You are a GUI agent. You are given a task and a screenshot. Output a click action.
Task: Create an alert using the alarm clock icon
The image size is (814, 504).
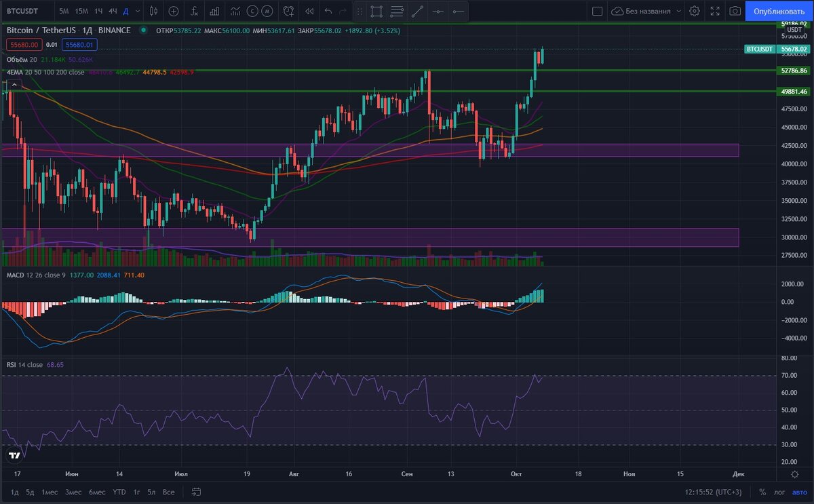click(288, 12)
